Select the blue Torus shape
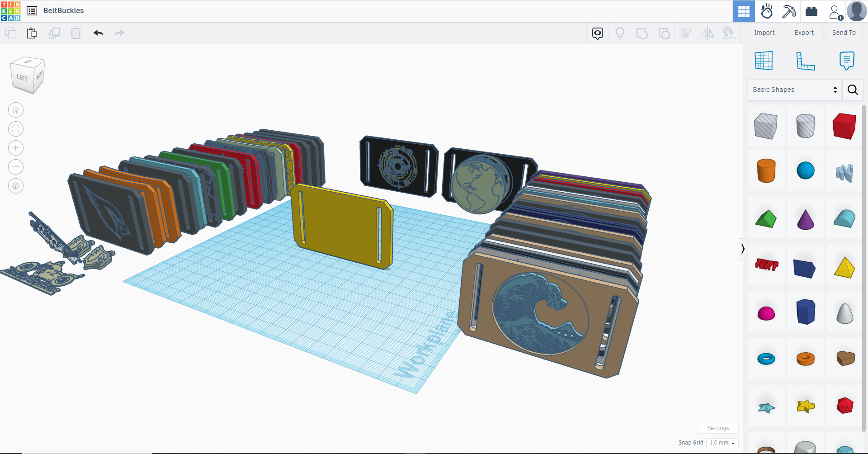The image size is (868, 454). pyautogui.click(x=766, y=359)
